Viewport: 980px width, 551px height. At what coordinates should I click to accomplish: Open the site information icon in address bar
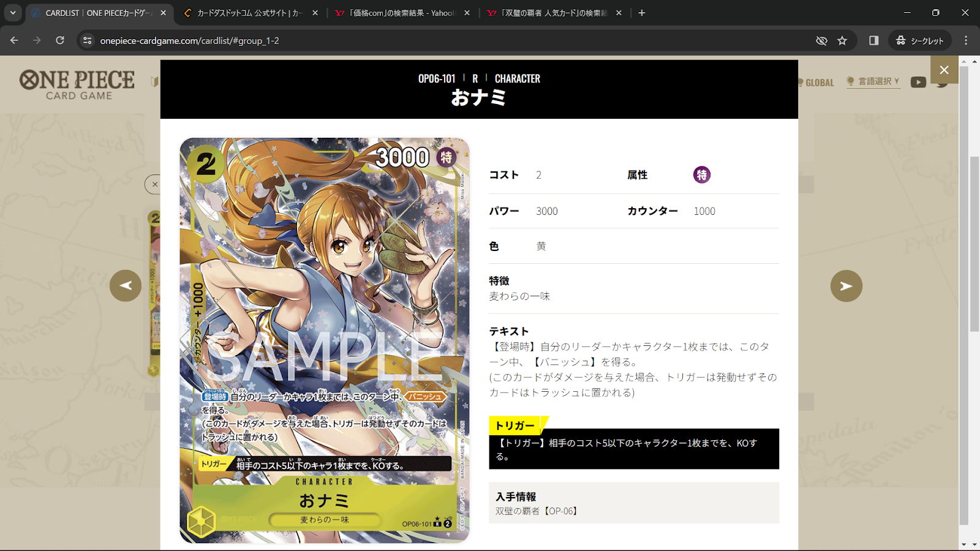pyautogui.click(x=88, y=40)
